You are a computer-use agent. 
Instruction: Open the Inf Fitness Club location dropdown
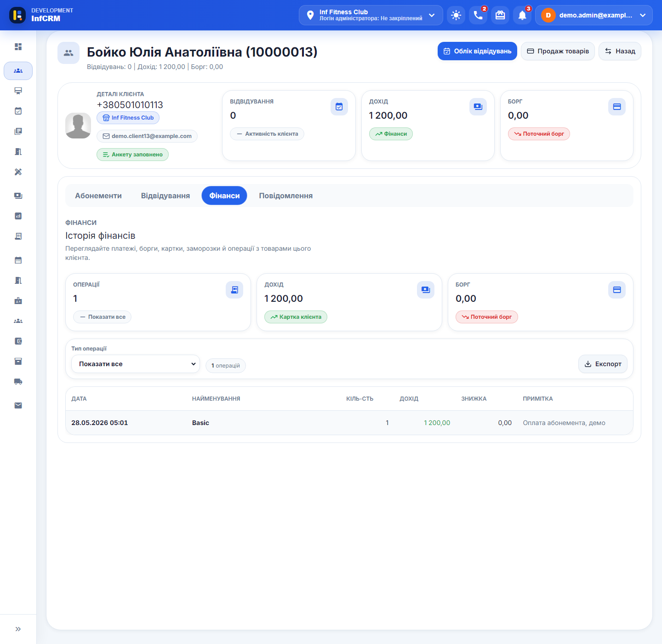pyautogui.click(x=371, y=15)
